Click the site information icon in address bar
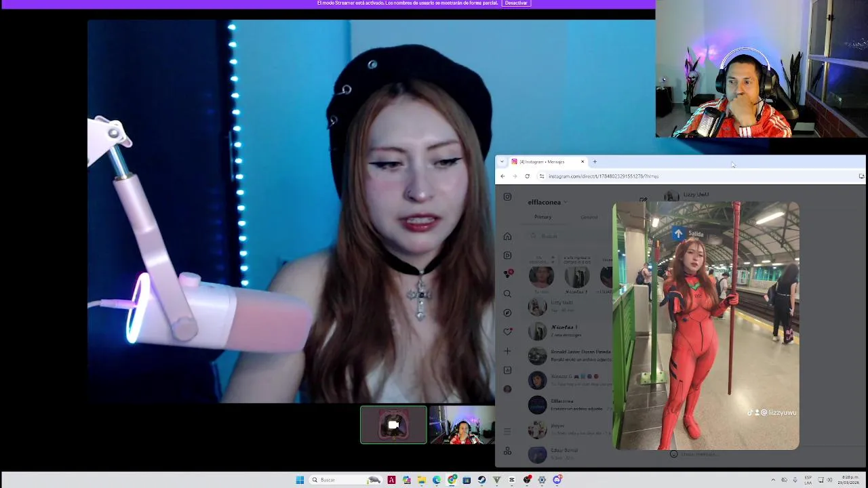The height and width of the screenshot is (488, 868). (x=541, y=176)
